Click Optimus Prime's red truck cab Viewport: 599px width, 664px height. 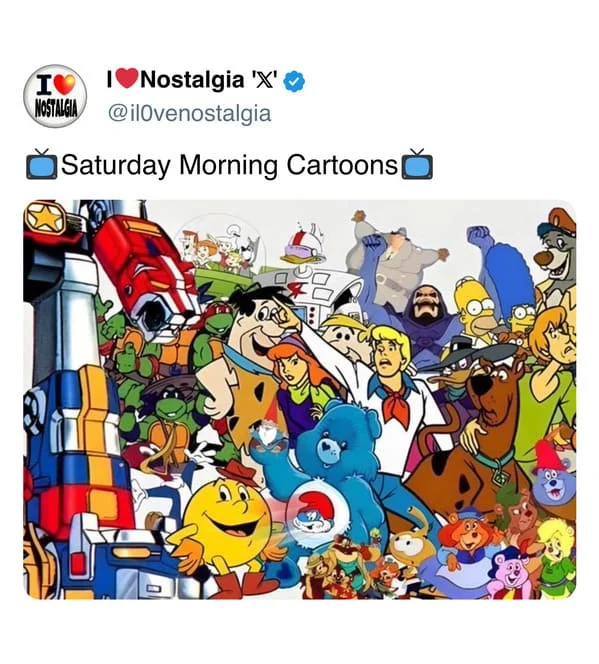[x=146, y=271]
